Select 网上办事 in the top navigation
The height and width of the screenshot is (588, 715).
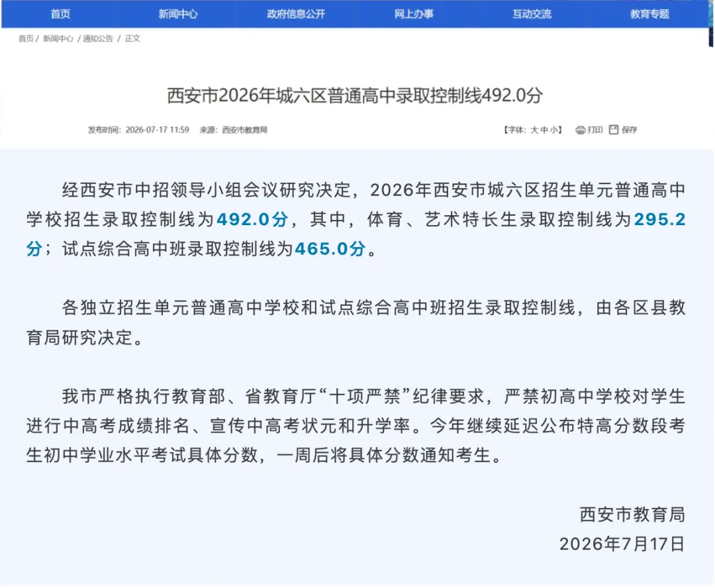tap(414, 14)
